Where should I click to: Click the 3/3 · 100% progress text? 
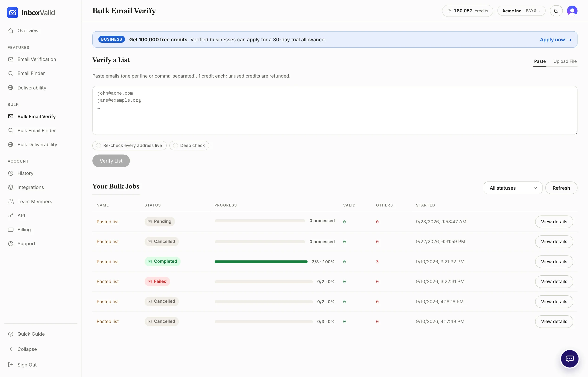click(x=323, y=262)
